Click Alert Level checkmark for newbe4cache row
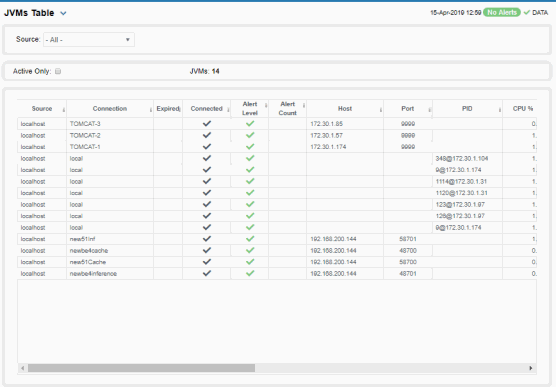The width and height of the screenshot is (556, 387). click(x=250, y=250)
